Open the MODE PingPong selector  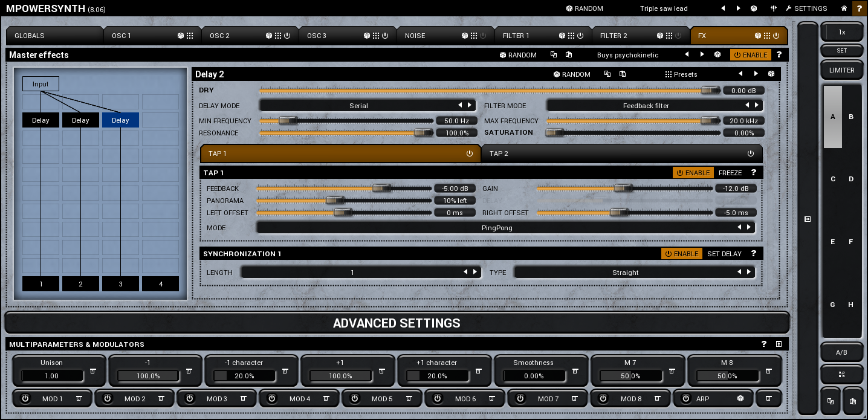tap(496, 228)
